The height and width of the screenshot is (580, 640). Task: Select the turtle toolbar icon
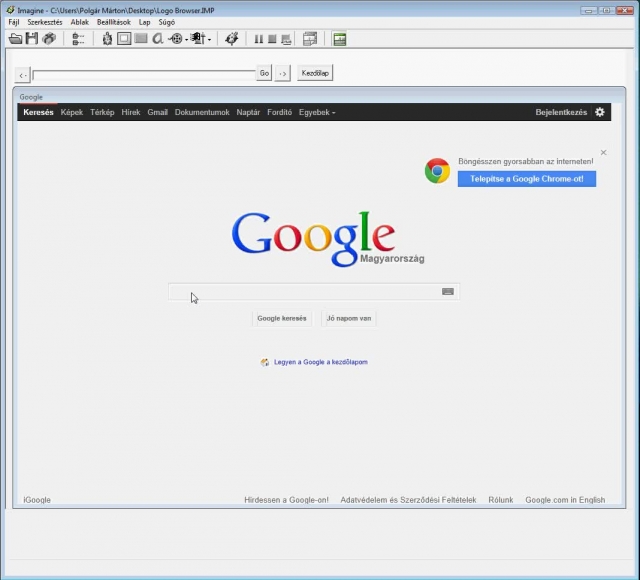point(107,39)
